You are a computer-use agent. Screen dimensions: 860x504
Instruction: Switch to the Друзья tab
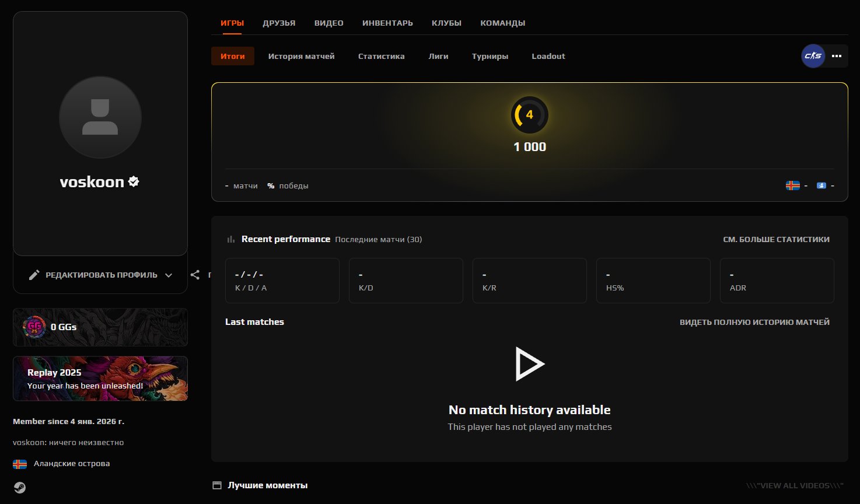click(279, 23)
